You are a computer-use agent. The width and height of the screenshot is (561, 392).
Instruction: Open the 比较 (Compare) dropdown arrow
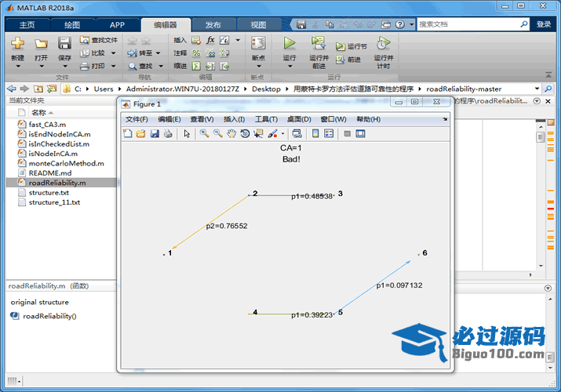(x=114, y=53)
